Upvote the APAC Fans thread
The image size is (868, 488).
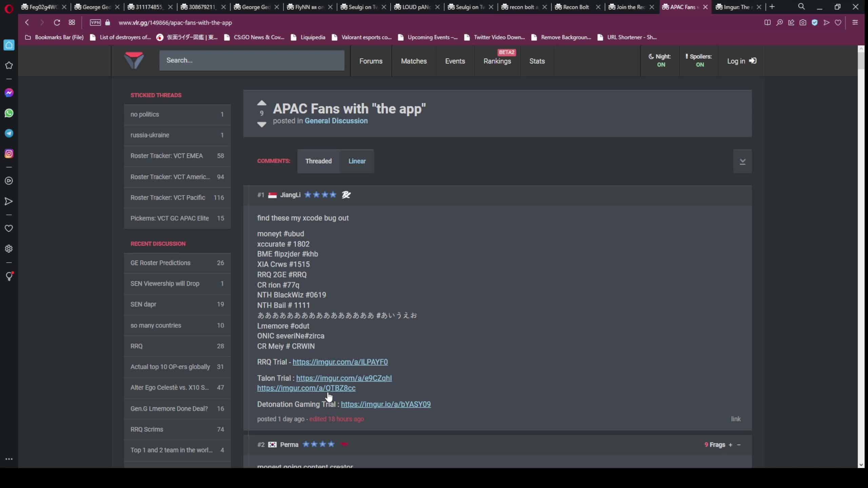(x=261, y=103)
